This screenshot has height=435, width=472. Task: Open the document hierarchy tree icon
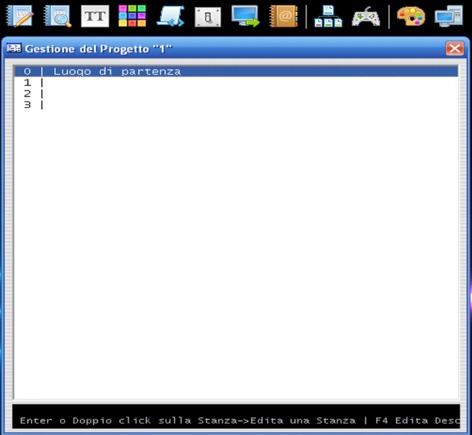[x=328, y=16]
